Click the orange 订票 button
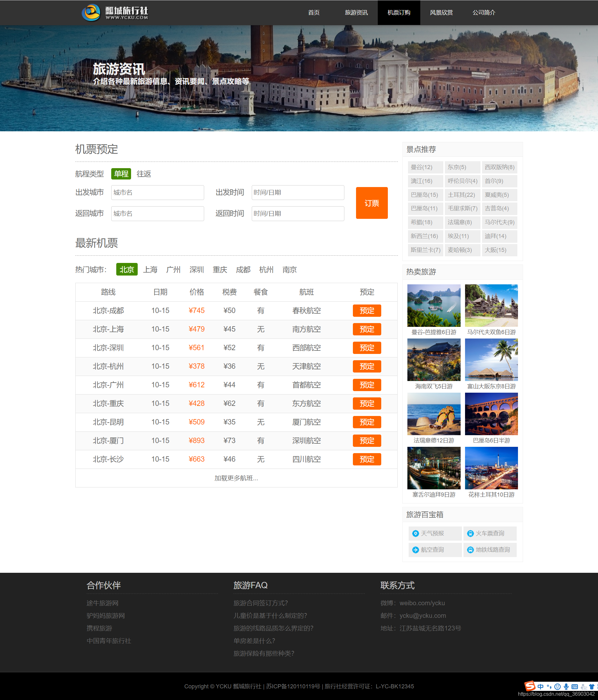The width and height of the screenshot is (598, 700). 371,203
